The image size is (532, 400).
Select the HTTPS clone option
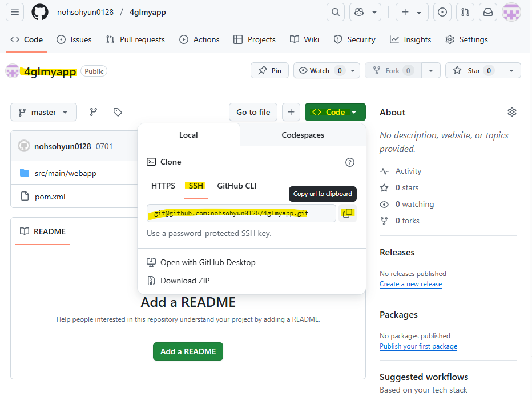point(163,186)
